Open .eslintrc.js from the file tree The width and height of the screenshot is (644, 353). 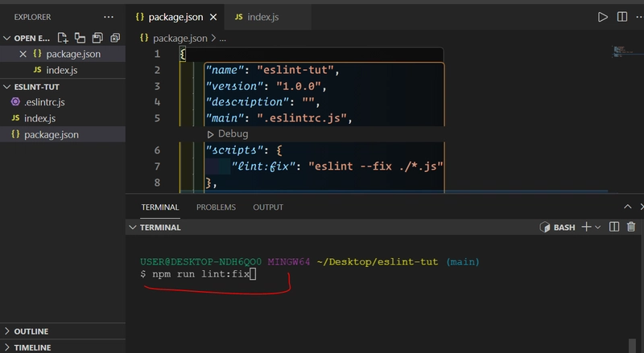point(44,102)
